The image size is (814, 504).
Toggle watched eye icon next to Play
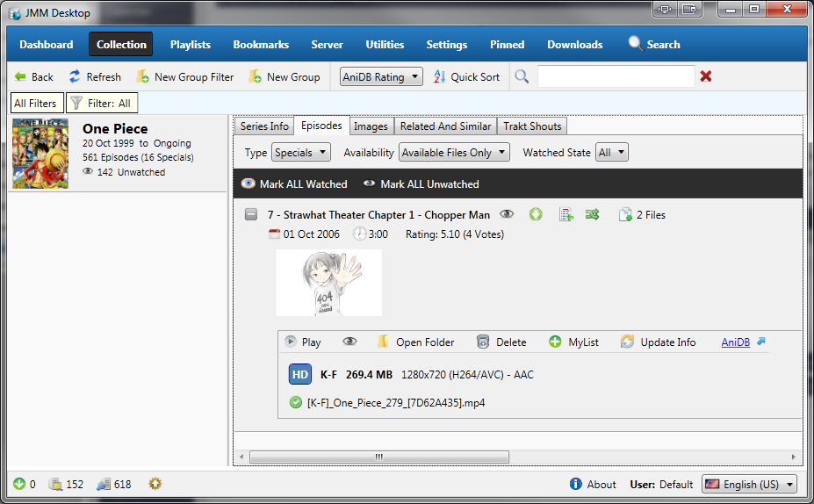[349, 342]
